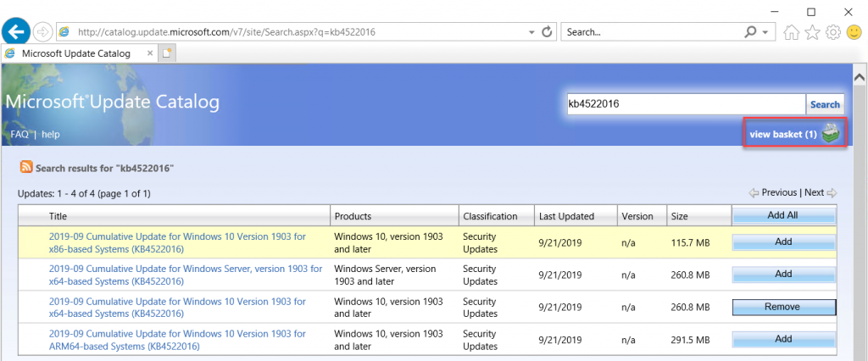This screenshot has width=868, height=361.
Task: Close the Microsoft Update Catalog tab
Action: pos(150,53)
